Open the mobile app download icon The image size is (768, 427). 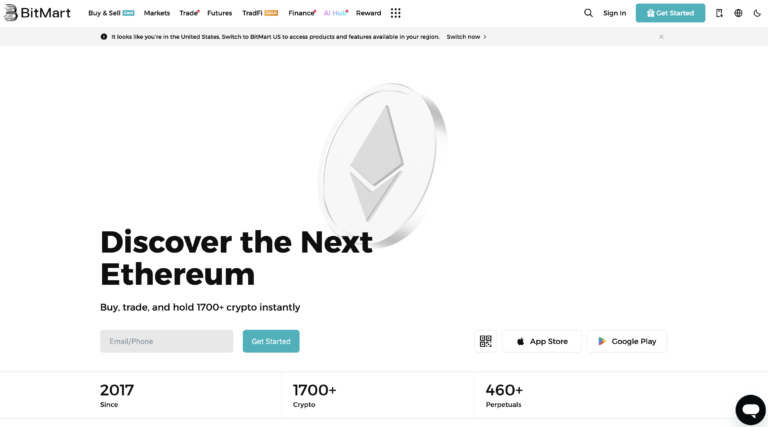point(719,13)
